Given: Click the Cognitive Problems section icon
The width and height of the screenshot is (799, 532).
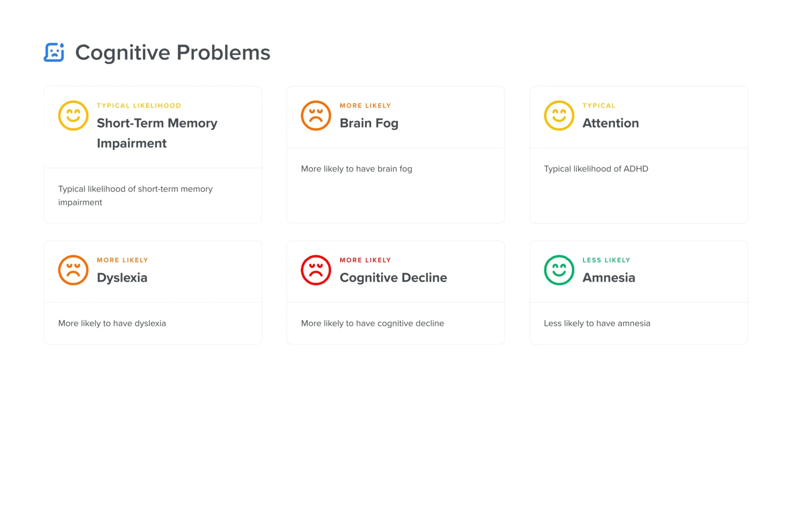Looking at the screenshot, I should 54,52.
